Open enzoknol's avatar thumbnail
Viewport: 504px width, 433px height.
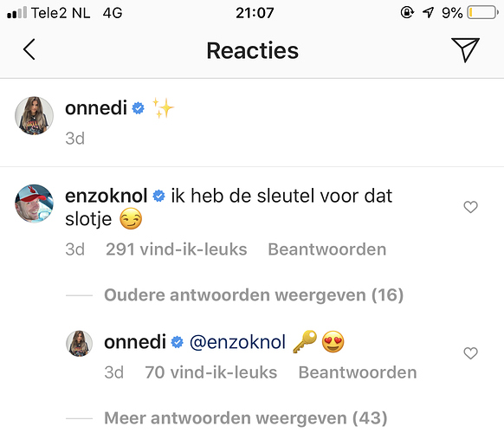[34, 204]
